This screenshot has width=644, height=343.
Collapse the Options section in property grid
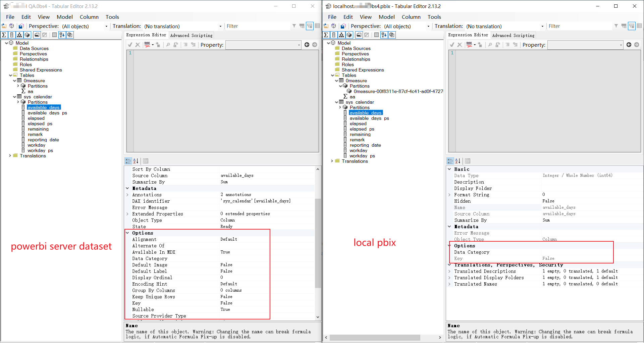[x=127, y=233]
